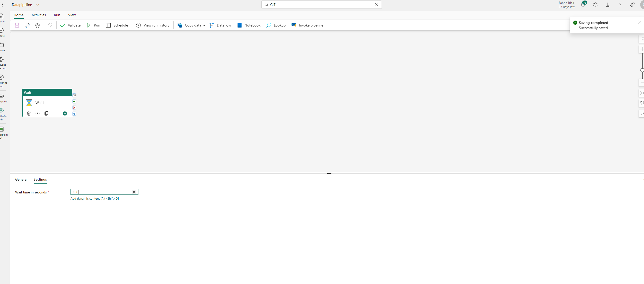Click the Lookup activity icon
The image size is (644, 284).
[x=269, y=25]
